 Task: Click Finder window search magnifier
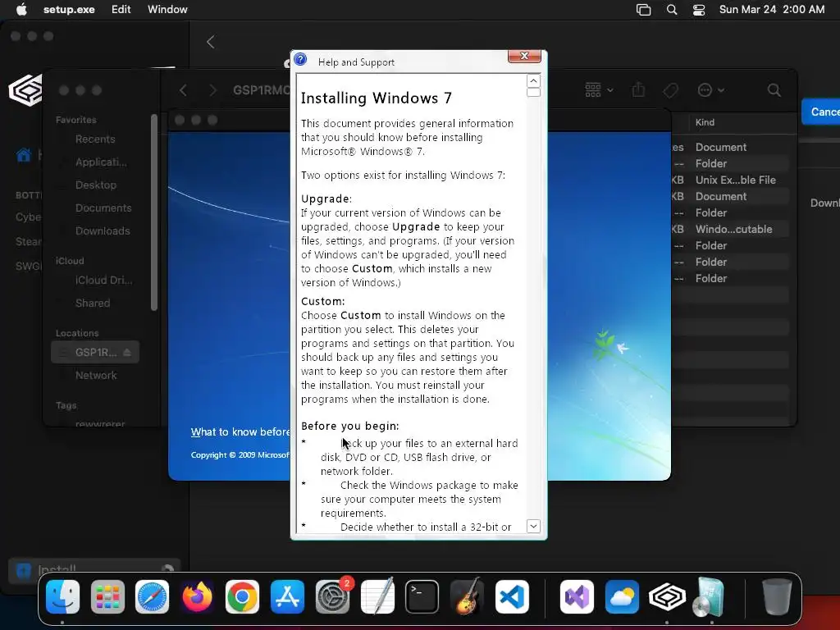(774, 90)
